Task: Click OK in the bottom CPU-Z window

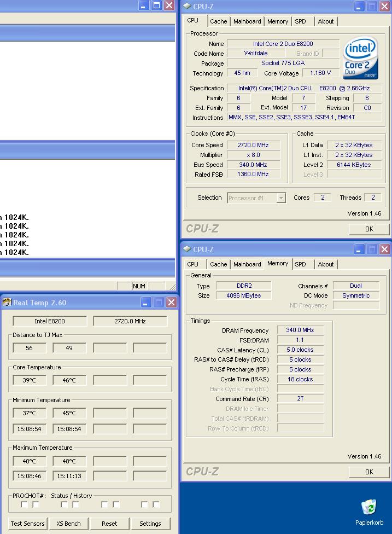Action: [369, 472]
